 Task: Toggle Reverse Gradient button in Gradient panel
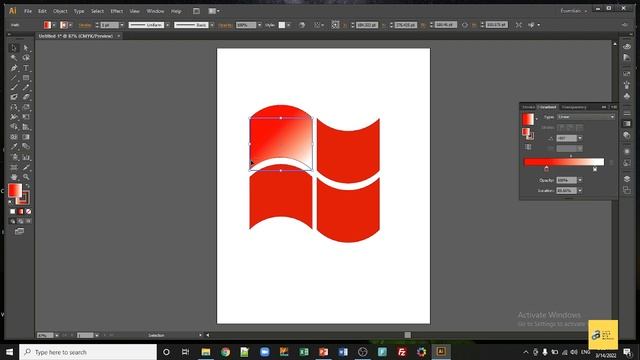528,147
